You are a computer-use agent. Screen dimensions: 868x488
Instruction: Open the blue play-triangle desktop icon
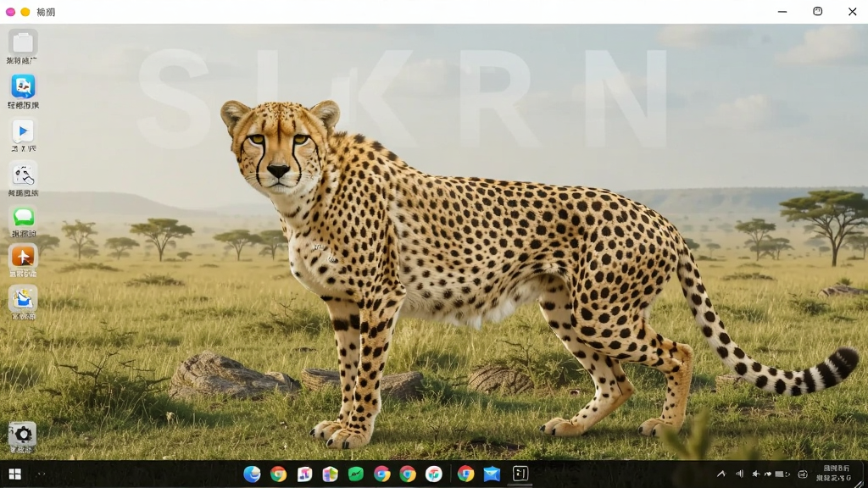23,131
